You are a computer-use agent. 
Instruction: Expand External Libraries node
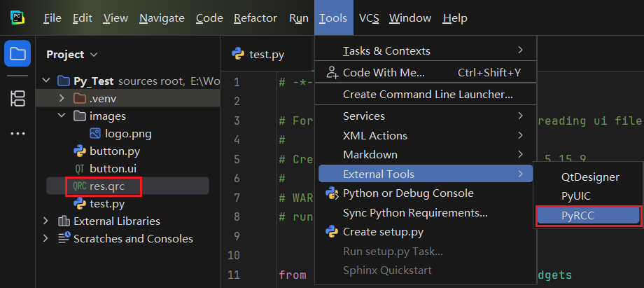46,221
